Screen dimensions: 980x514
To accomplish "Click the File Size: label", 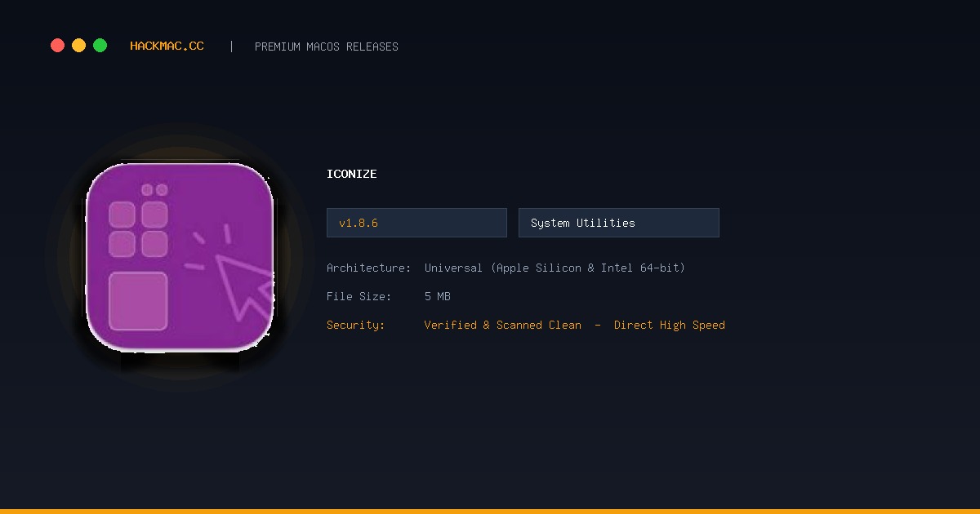I will [359, 296].
